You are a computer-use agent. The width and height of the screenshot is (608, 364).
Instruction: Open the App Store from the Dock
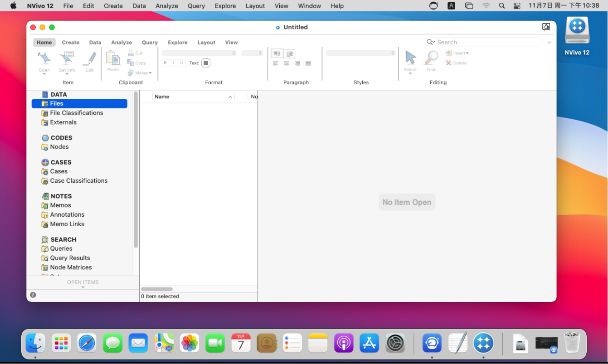click(369, 343)
